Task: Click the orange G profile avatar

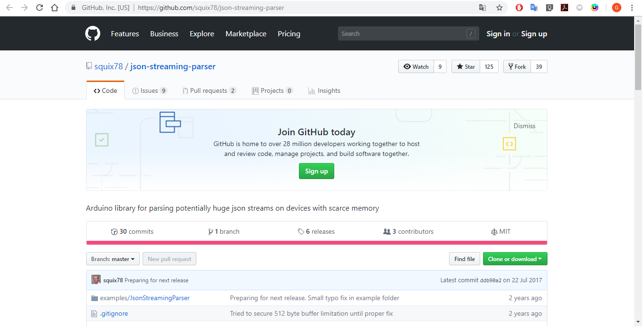Action: point(617,8)
